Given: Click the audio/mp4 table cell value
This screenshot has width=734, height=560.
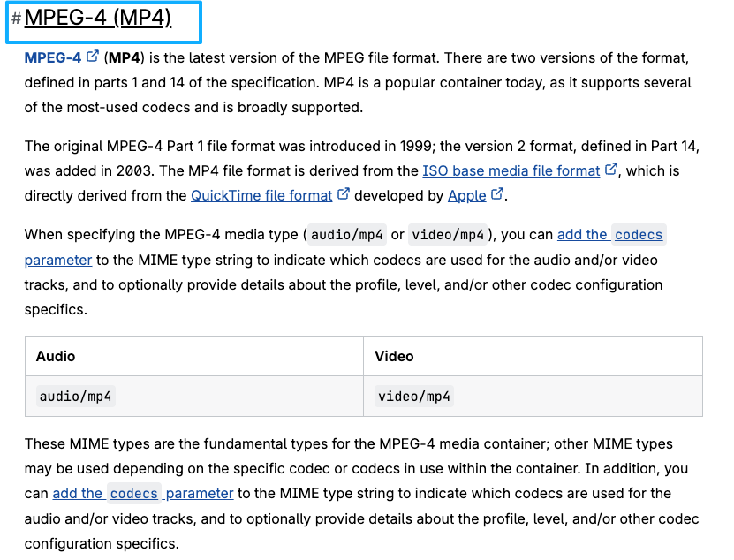Looking at the screenshot, I should point(75,397).
